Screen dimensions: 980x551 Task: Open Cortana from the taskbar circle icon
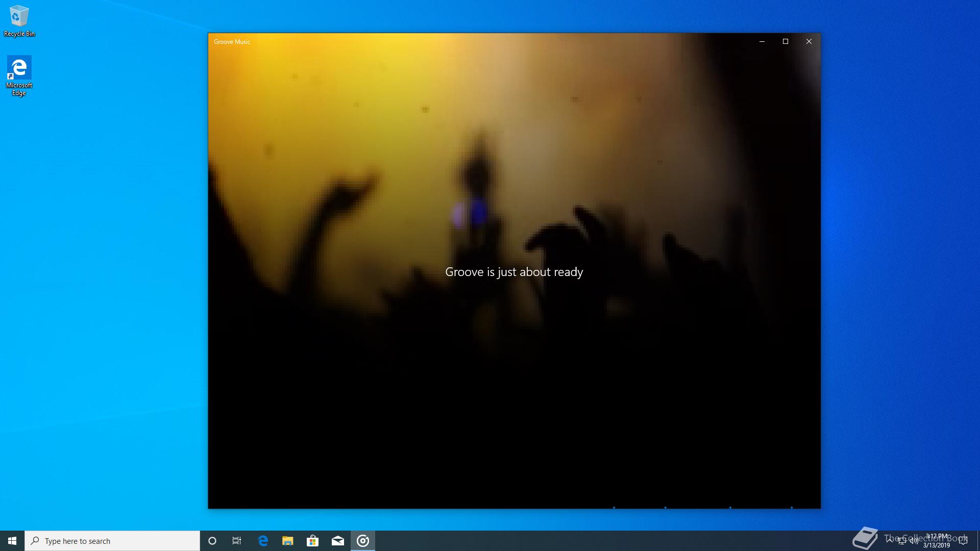tap(212, 541)
